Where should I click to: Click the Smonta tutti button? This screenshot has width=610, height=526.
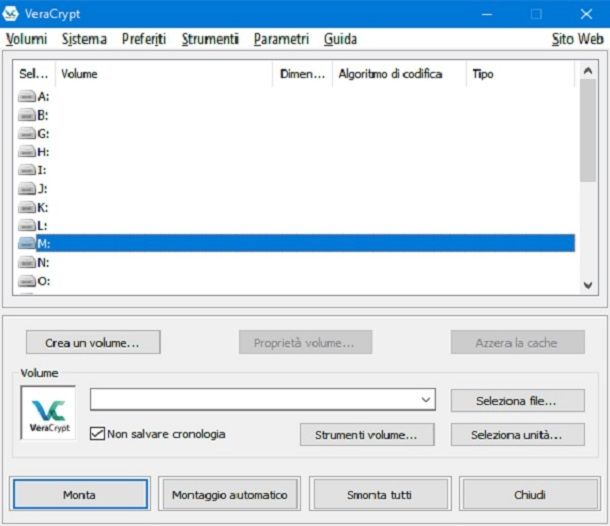pos(380,494)
